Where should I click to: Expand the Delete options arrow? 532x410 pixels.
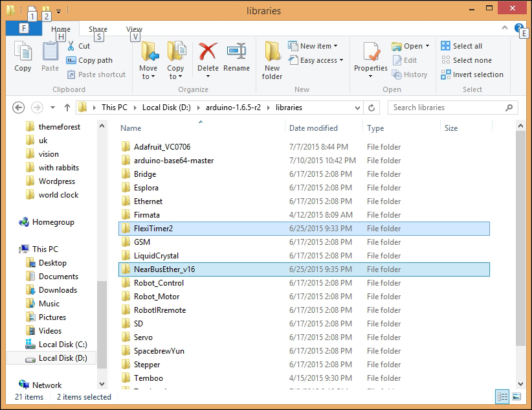[x=208, y=76]
